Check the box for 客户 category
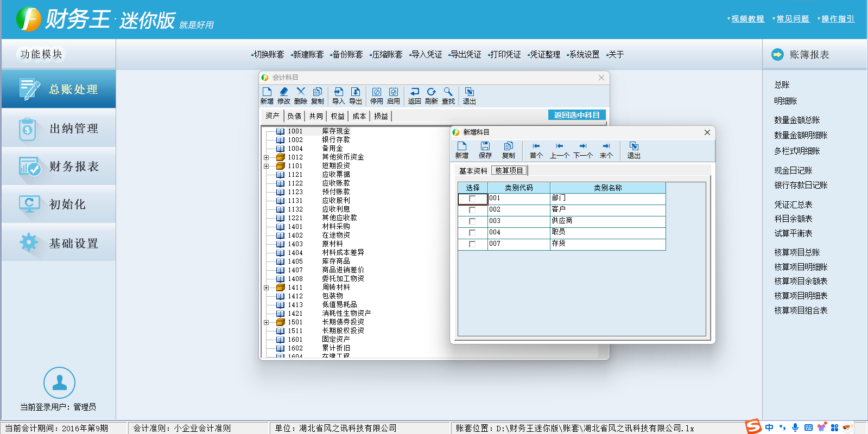This screenshot has height=434, width=868. [x=472, y=210]
